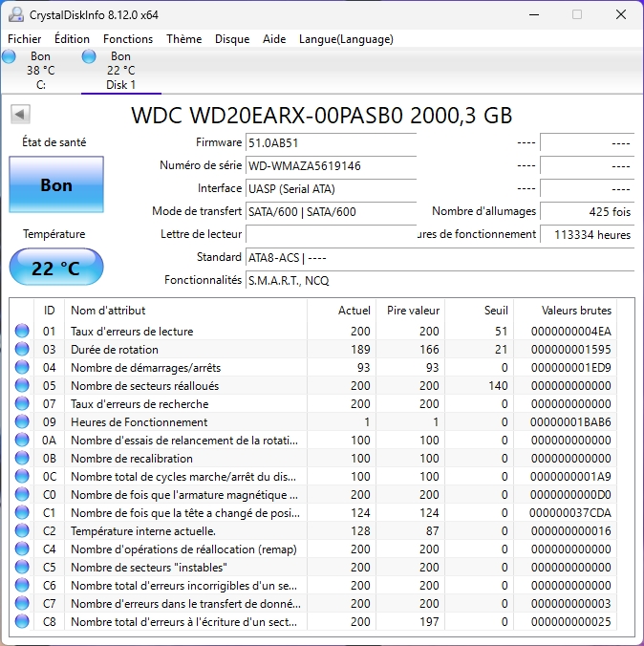Click the Actuel column header
This screenshot has width=644, height=646.
click(x=341, y=311)
